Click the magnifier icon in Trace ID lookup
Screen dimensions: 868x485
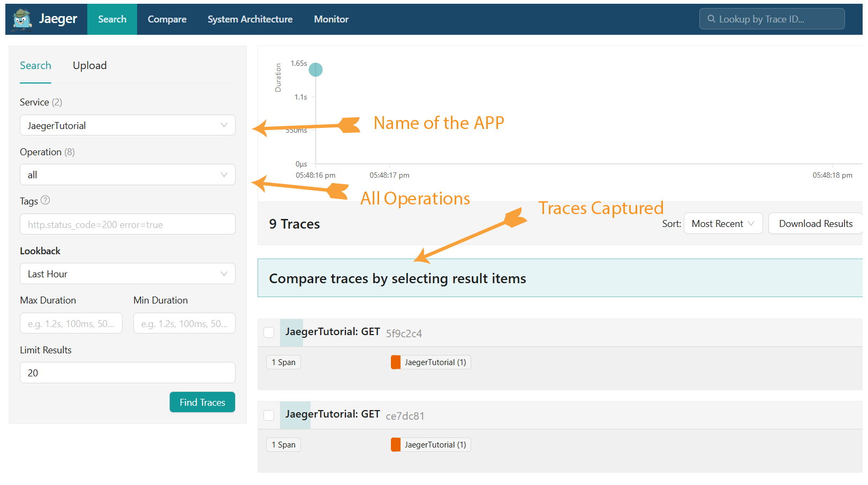[711, 19]
